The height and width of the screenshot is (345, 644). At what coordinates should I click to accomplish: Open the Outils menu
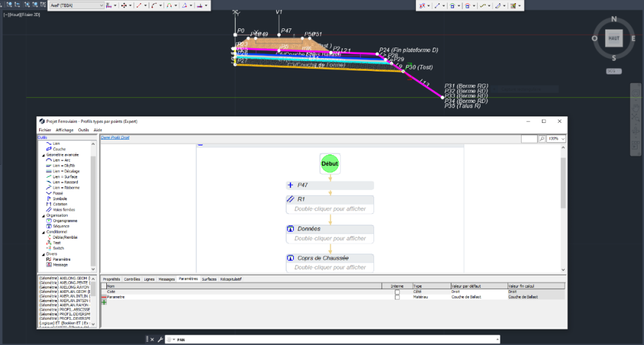tap(83, 130)
